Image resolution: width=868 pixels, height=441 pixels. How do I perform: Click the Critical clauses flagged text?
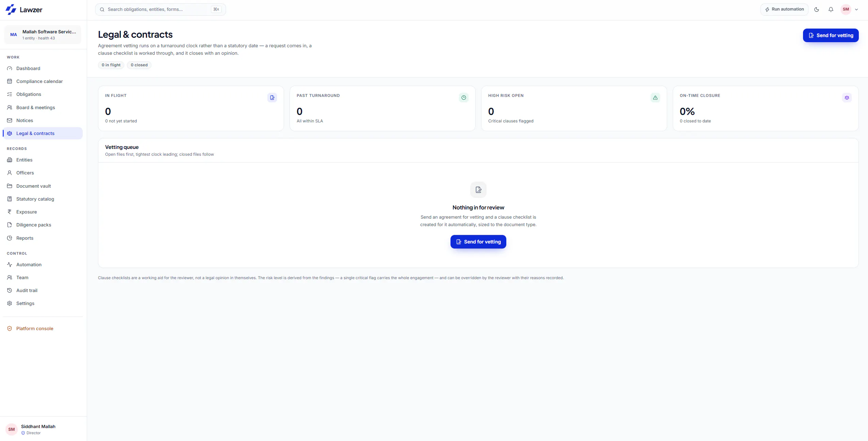511,121
